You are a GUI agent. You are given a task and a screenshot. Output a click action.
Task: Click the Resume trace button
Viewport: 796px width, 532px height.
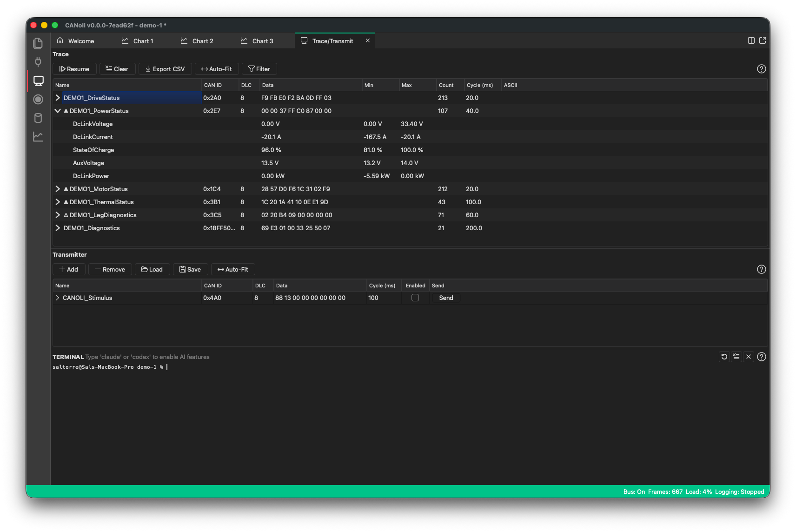(x=74, y=69)
